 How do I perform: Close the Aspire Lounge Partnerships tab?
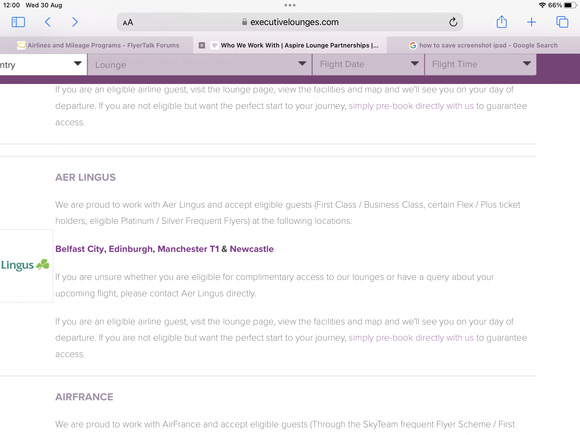click(x=202, y=45)
